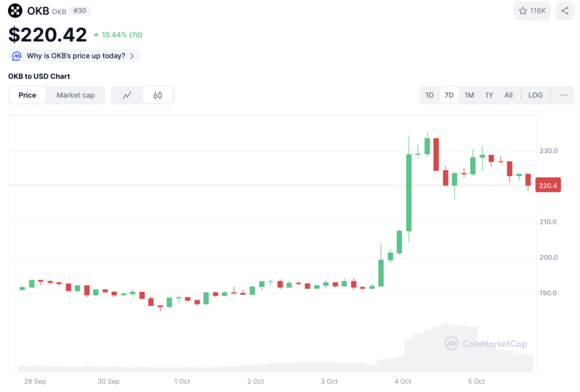Click the AI chat bubble icon
This screenshot has height=392, width=580.
pos(16,56)
